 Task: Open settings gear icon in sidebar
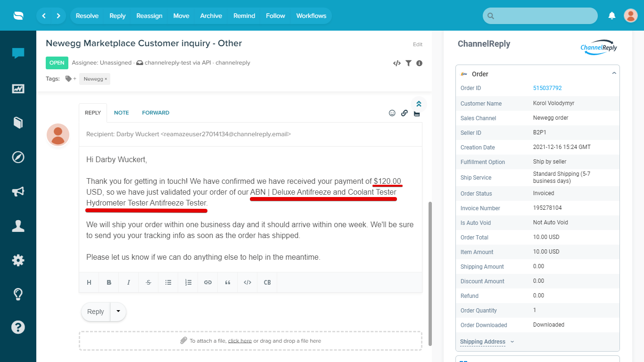click(18, 260)
